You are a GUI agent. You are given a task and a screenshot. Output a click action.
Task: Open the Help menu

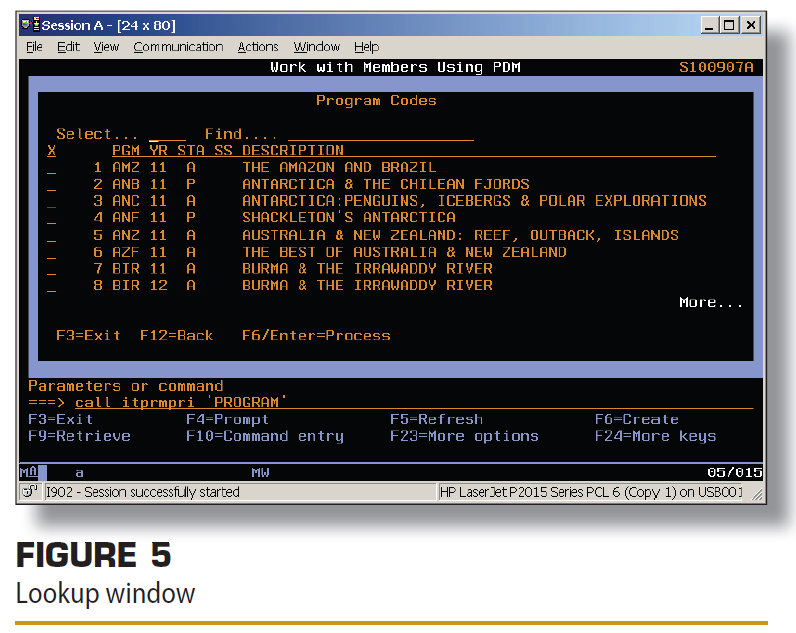click(366, 47)
